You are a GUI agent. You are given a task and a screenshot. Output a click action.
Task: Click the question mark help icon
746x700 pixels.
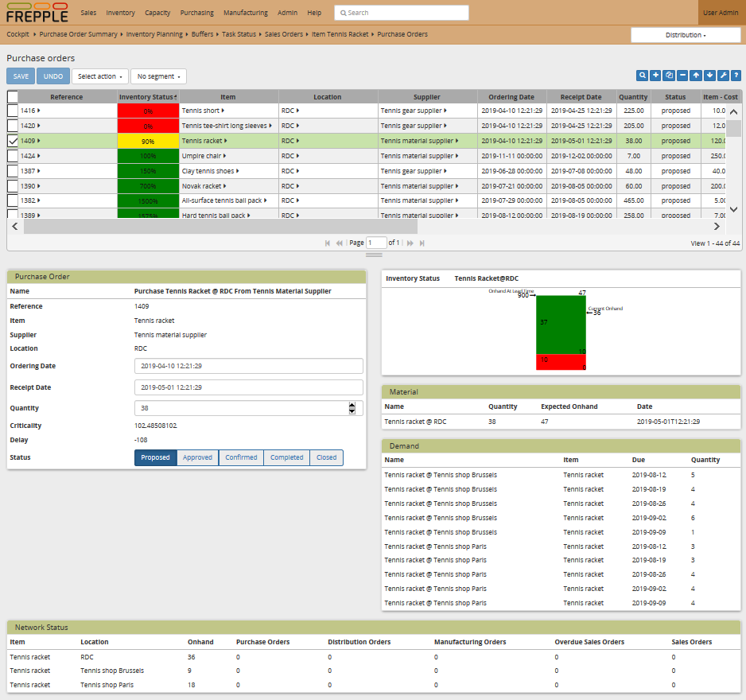[x=736, y=76]
